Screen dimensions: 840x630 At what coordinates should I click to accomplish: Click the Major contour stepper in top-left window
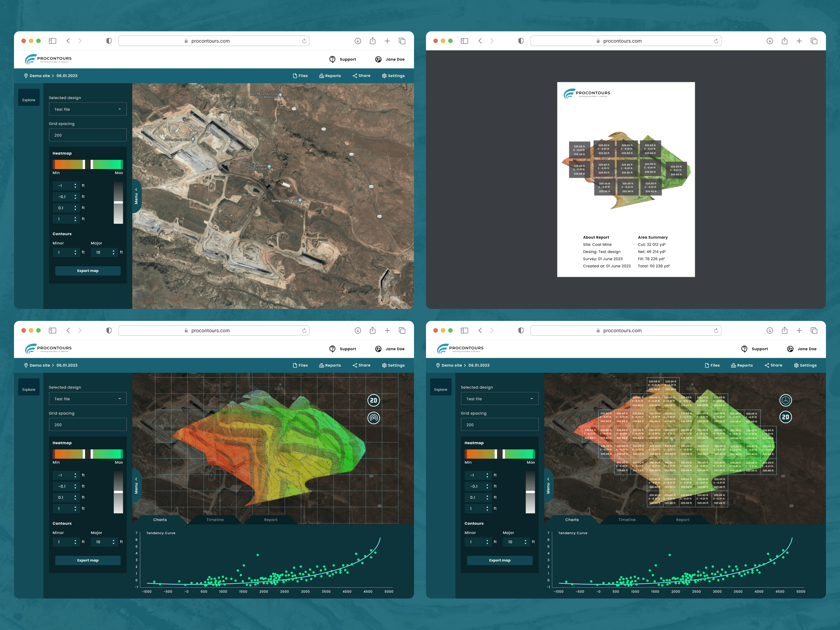coord(104,252)
